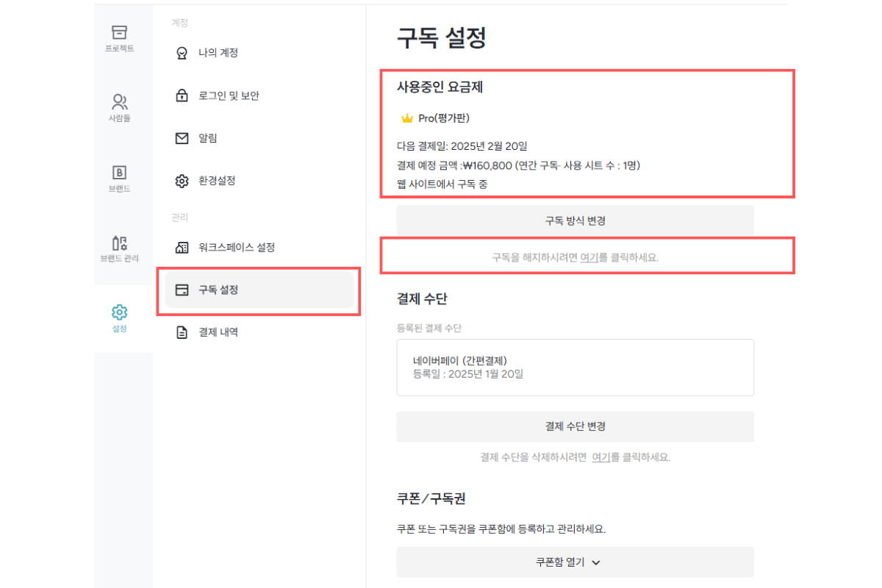
Task: Select the 네이버페이 payment method card
Action: pyautogui.click(x=575, y=367)
